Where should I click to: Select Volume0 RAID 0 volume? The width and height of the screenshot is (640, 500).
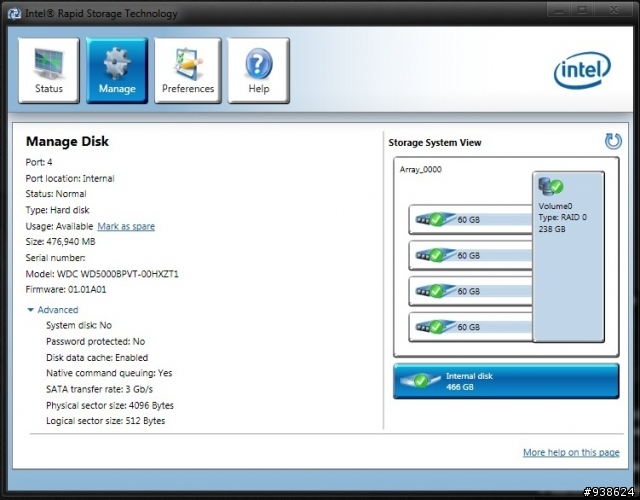tap(568, 256)
